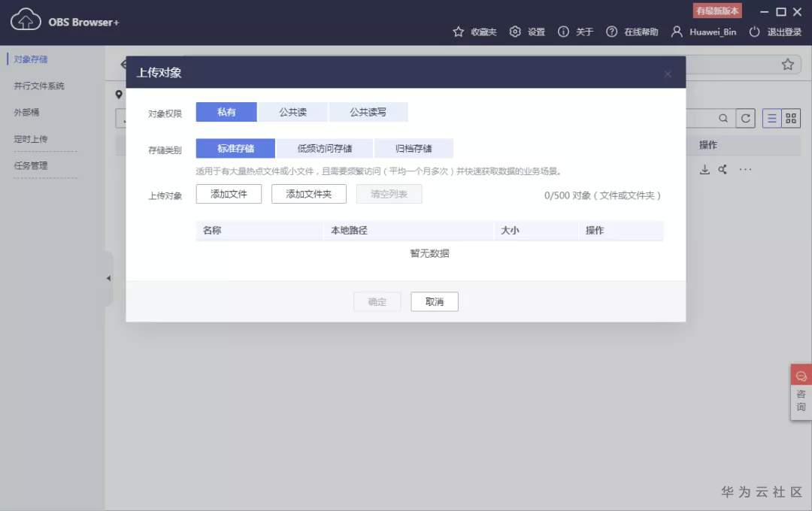Viewport: 812px width, 511px height.
Task: Switch to list view
Action: click(x=771, y=119)
